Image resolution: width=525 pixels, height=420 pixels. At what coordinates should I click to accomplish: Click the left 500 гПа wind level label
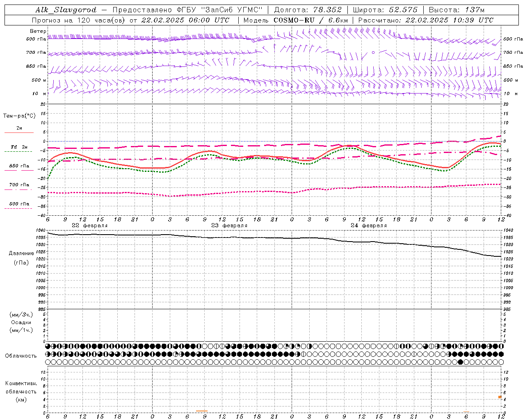[x=36, y=39]
